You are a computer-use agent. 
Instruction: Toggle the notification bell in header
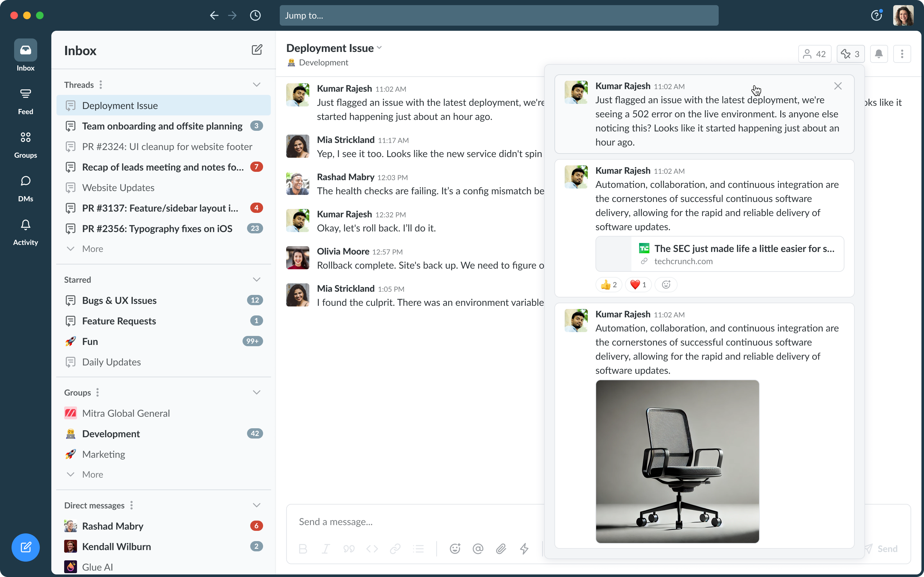click(x=878, y=54)
